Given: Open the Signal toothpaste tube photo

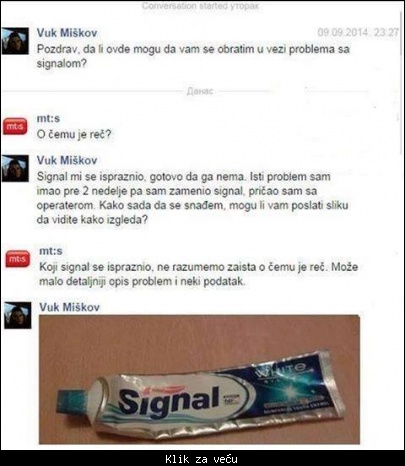Looking at the screenshot, I should pyautogui.click(x=199, y=379).
